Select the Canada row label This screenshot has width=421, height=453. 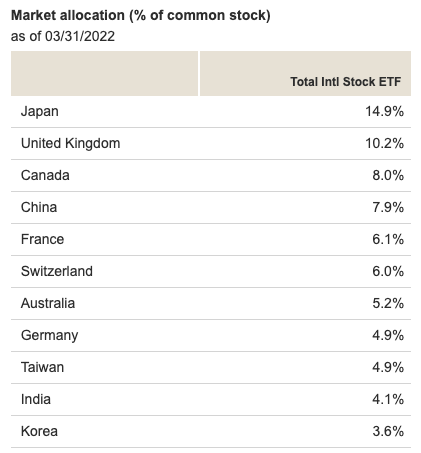pos(45,175)
